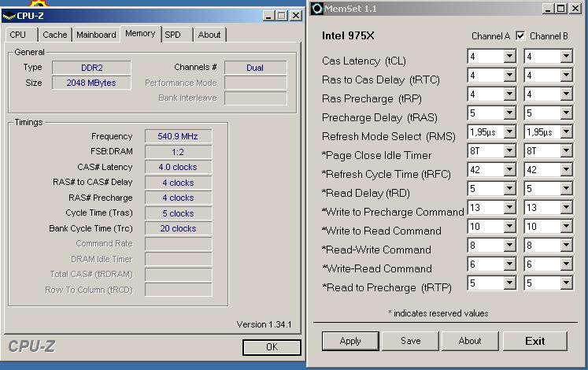Click the Channels field showing Dual
The image size is (588, 370).
(255, 68)
